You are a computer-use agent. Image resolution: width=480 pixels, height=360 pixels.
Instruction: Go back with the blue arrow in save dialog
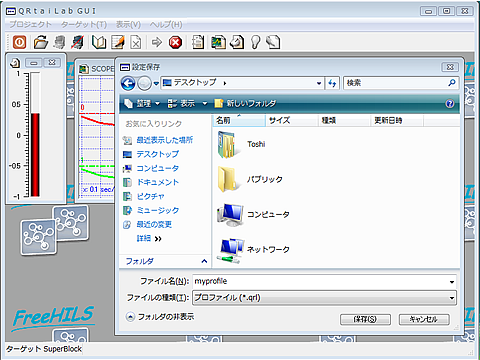(x=128, y=83)
